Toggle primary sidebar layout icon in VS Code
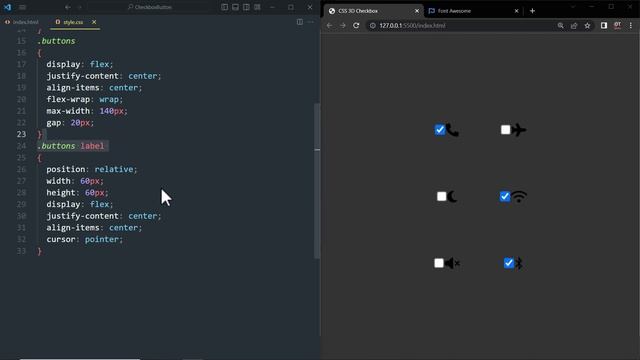The image size is (640, 360). [224, 7]
